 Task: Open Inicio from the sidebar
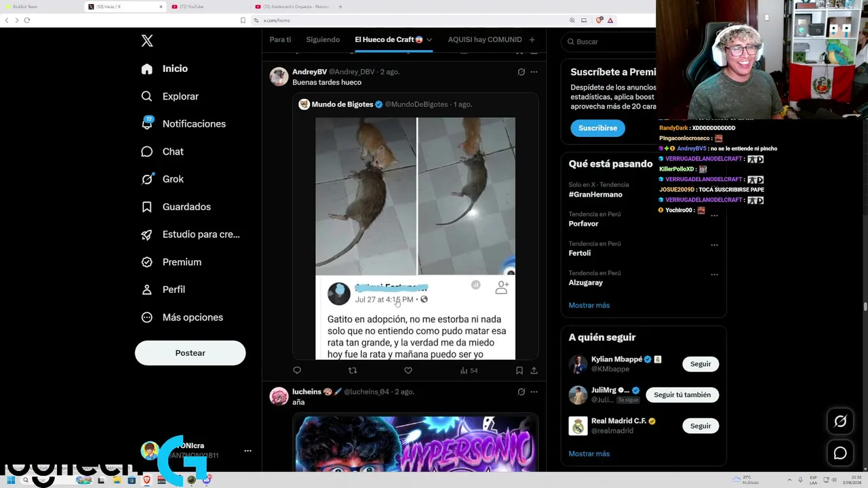[x=164, y=68]
